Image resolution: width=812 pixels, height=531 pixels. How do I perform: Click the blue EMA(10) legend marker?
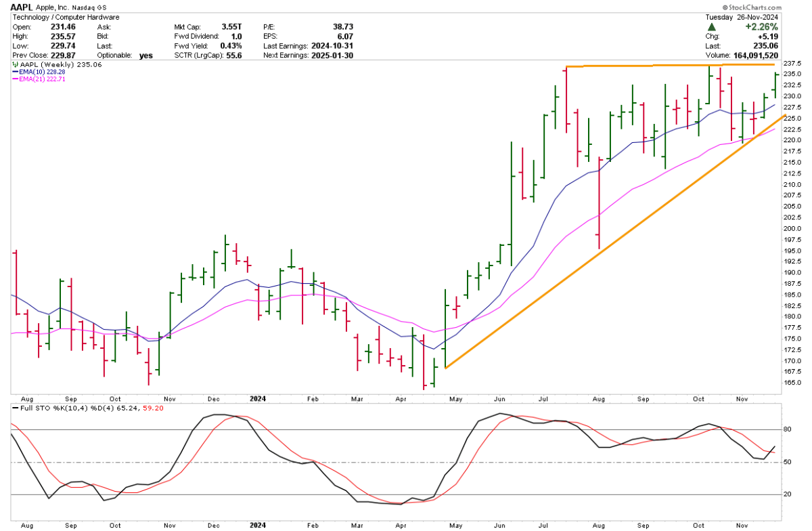15,72
